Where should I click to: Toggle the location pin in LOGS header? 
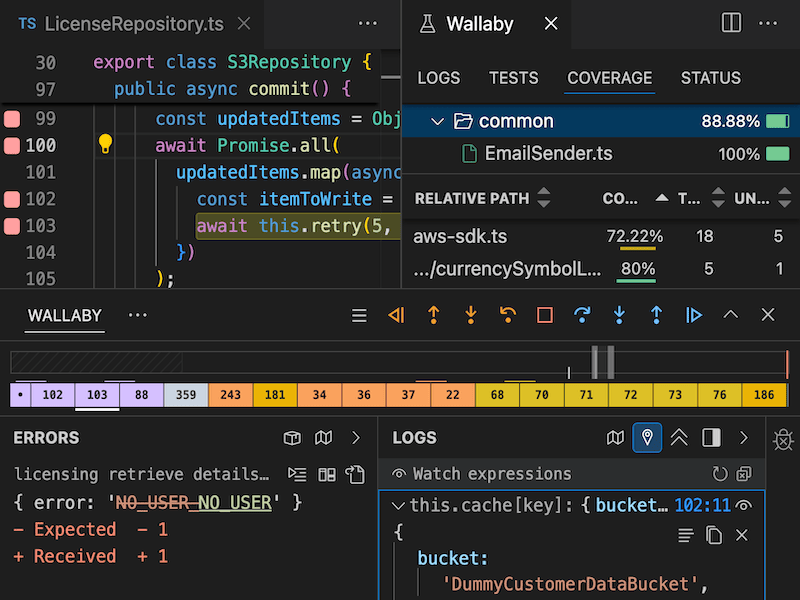pyautogui.click(x=647, y=437)
